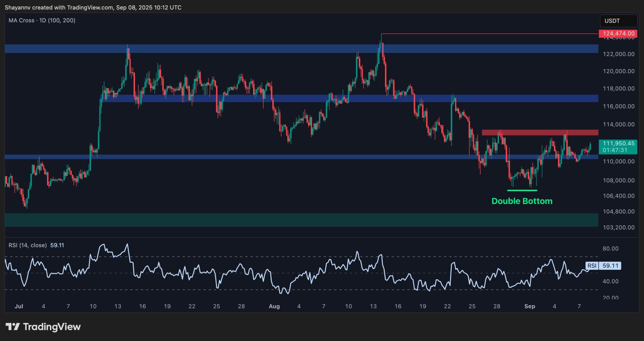
Task: Select the RSI (14, close) indicator legend
Action: coord(28,245)
